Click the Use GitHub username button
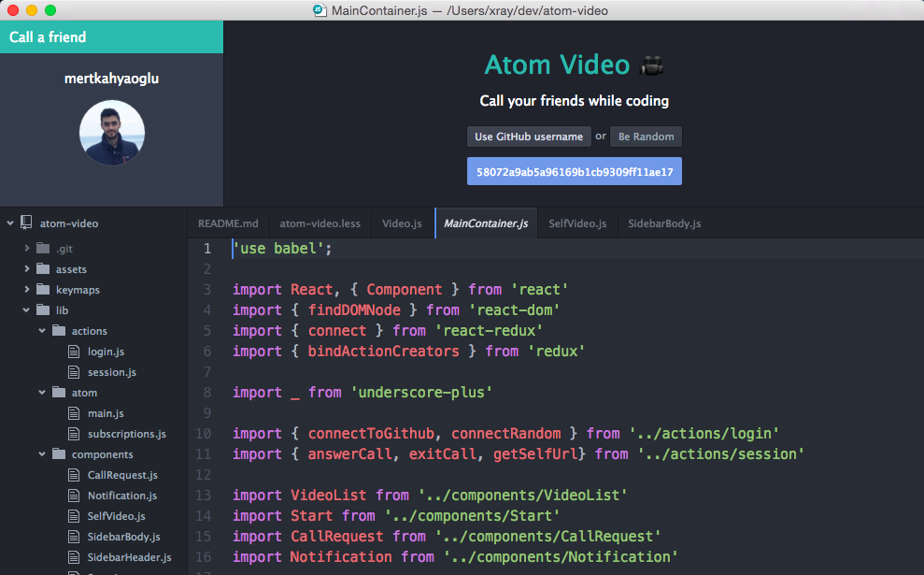This screenshot has height=575, width=924. pos(529,137)
